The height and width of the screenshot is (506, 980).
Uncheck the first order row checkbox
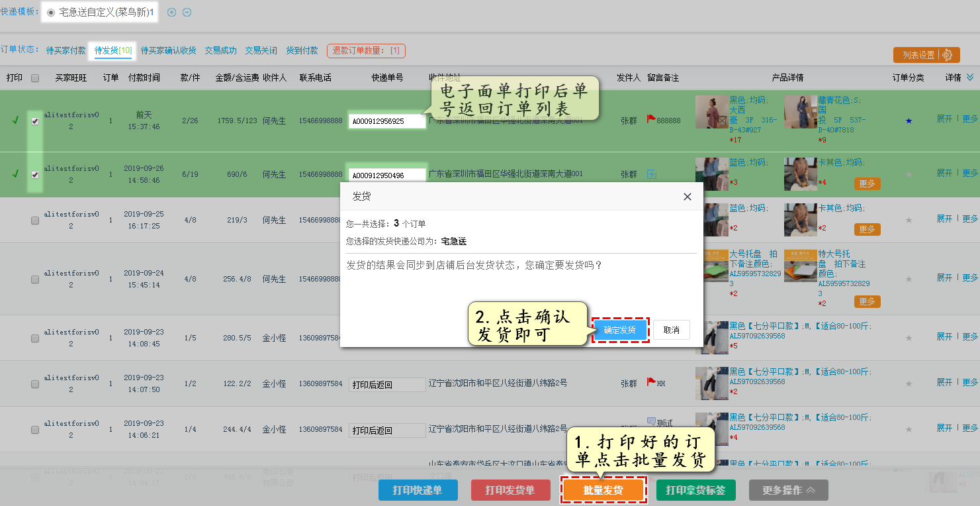point(35,121)
